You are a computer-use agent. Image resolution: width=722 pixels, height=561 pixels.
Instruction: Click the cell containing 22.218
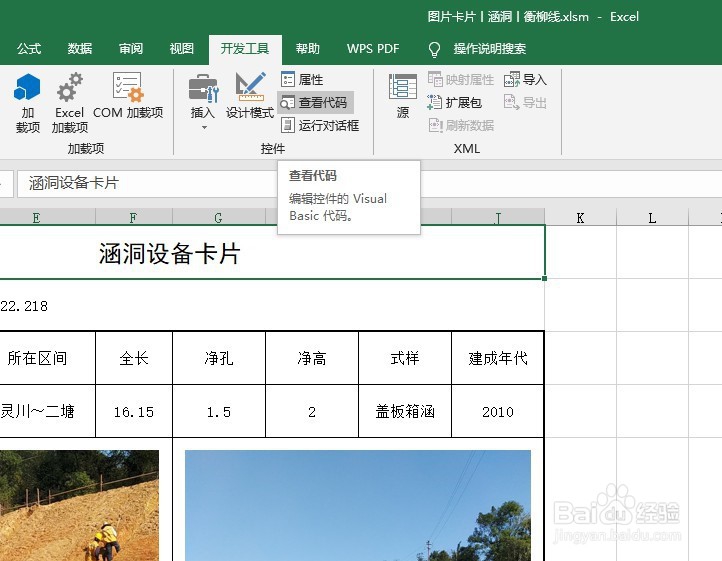tap(24, 306)
